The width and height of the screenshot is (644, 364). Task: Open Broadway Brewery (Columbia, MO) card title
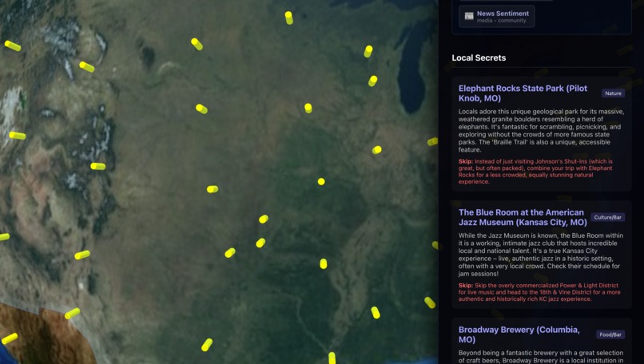[519, 334]
